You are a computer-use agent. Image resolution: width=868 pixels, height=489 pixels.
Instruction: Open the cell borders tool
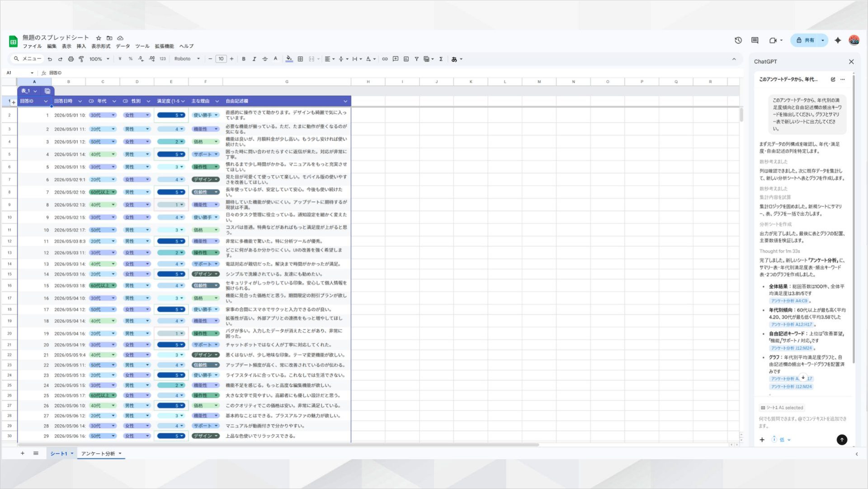(x=300, y=59)
